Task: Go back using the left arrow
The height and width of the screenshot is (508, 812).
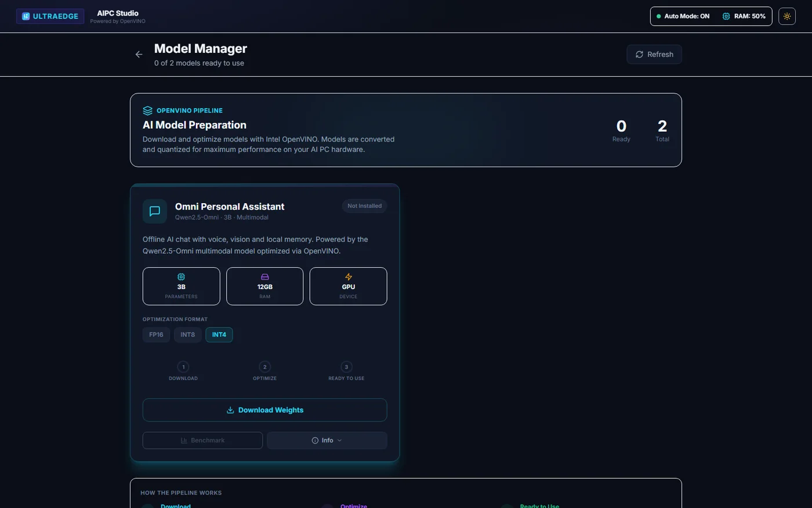Action: point(139,55)
